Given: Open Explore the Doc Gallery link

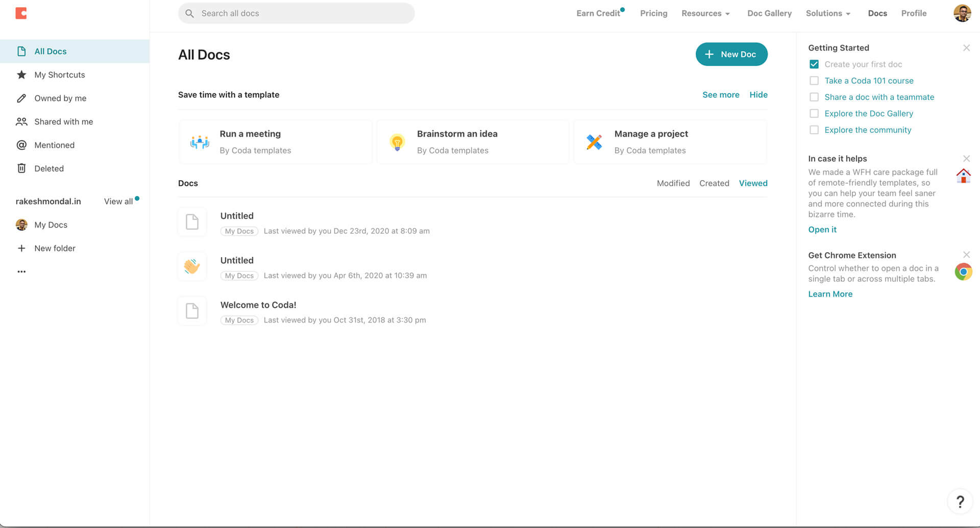Looking at the screenshot, I should pyautogui.click(x=869, y=113).
